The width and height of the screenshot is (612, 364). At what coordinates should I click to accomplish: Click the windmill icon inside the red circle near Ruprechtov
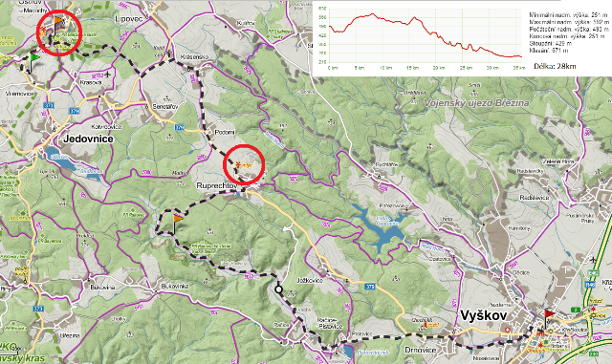237,165
